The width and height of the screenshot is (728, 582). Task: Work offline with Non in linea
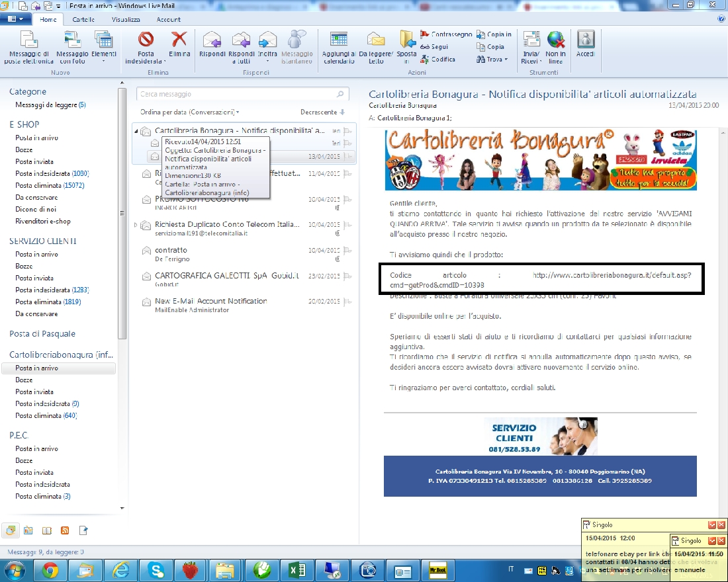pyautogui.click(x=555, y=47)
